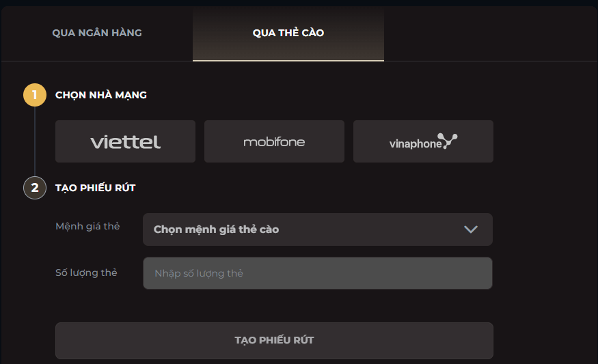Screen dimensions: 598x364
Task: Click the 'Số lượng thẻ' label
Action: click(x=86, y=272)
